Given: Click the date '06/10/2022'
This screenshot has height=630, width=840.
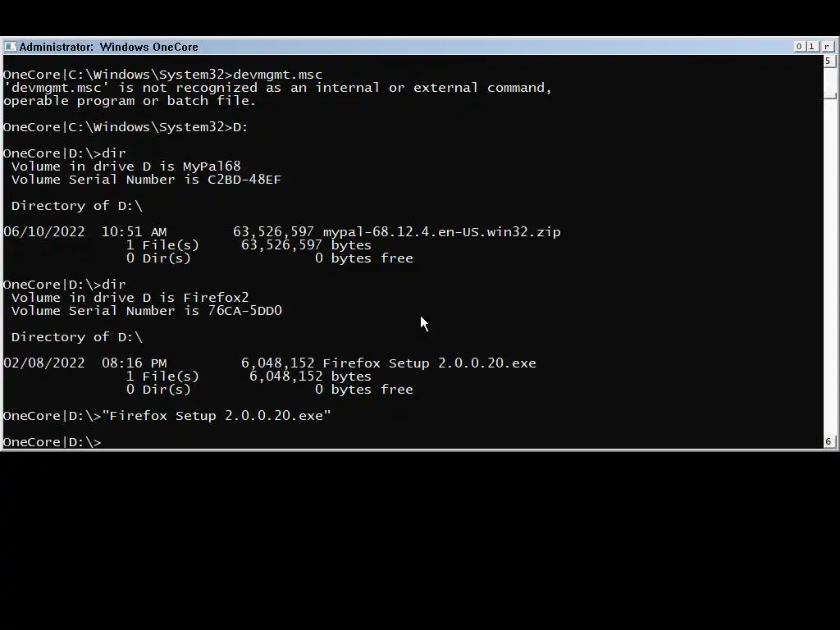Looking at the screenshot, I should click(x=44, y=232).
